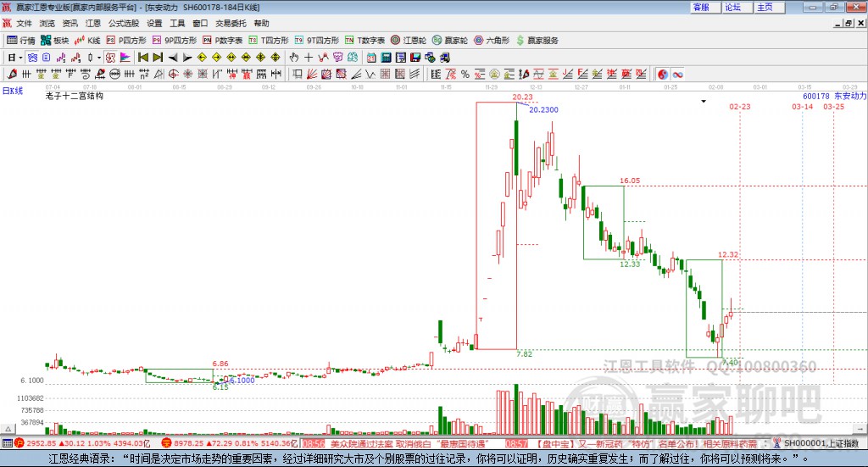The width and height of the screenshot is (868, 467).
Task: Select the zigzag wave line tool
Action: [x=370, y=74]
